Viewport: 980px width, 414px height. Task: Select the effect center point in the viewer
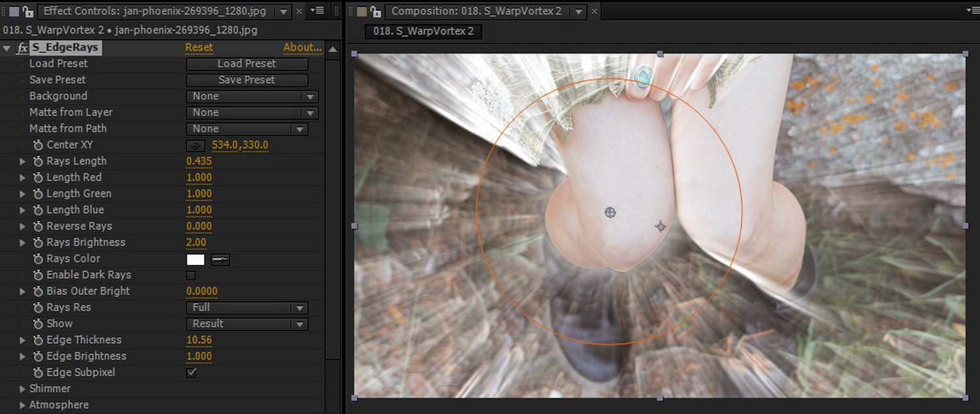point(610,212)
